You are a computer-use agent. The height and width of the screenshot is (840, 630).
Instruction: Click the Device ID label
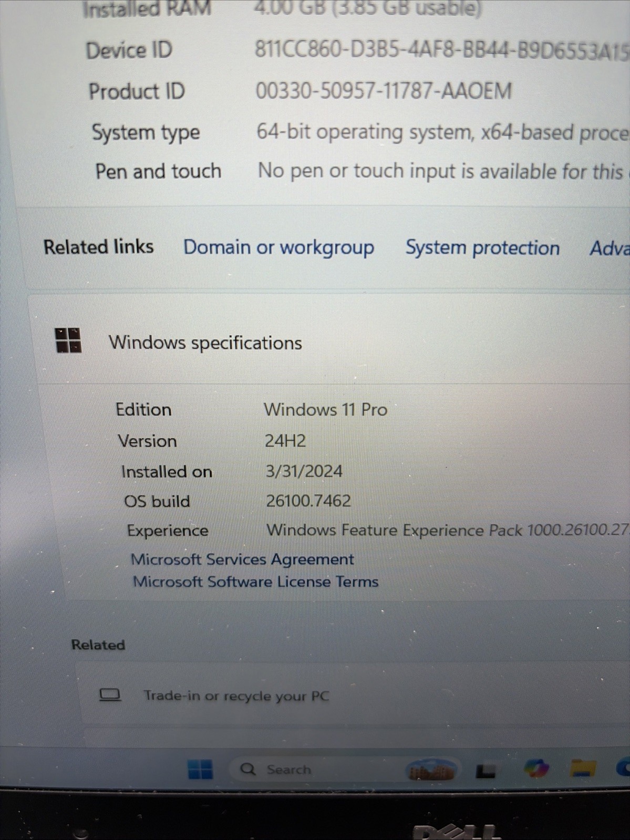(129, 50)
